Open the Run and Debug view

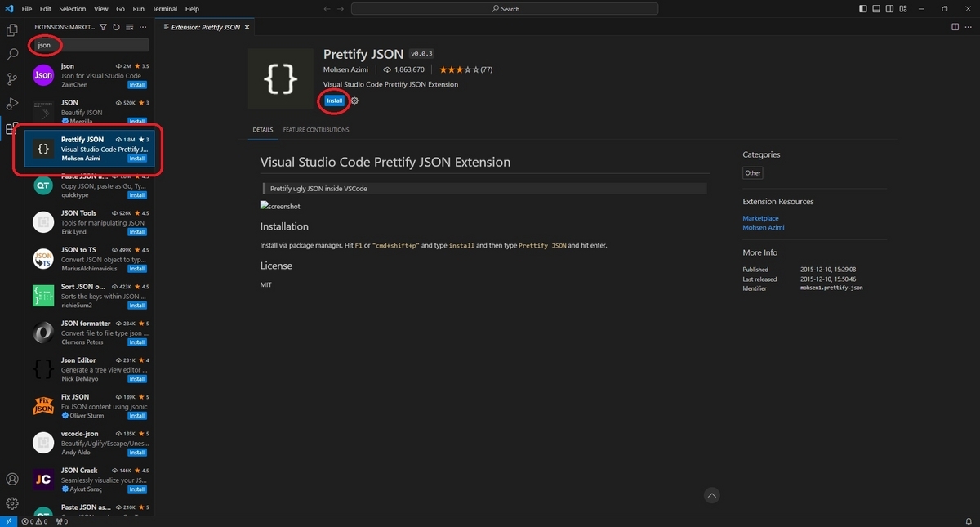point(12,104)
